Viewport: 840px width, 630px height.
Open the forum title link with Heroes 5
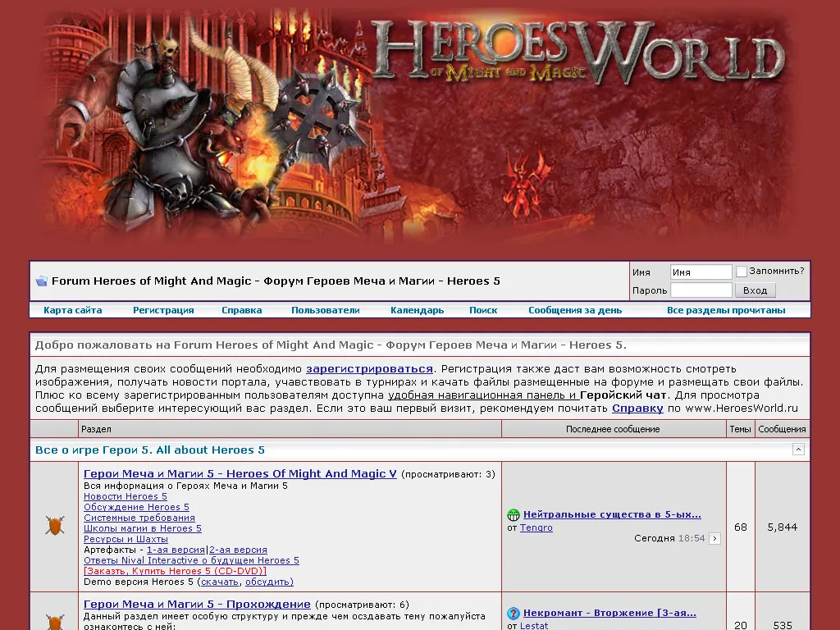[x=276, y=281]
